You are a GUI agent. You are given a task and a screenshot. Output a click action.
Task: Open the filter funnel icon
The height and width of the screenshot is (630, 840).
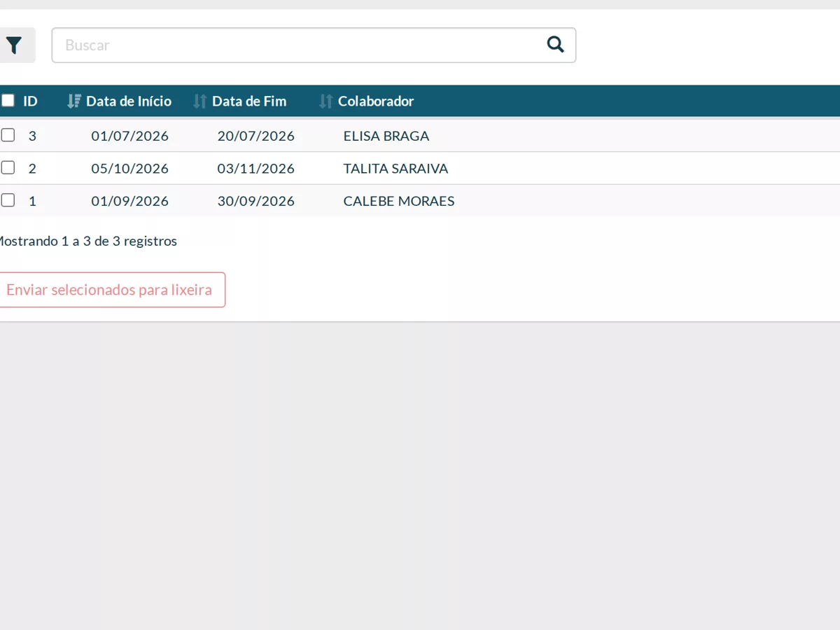[13, 45]
